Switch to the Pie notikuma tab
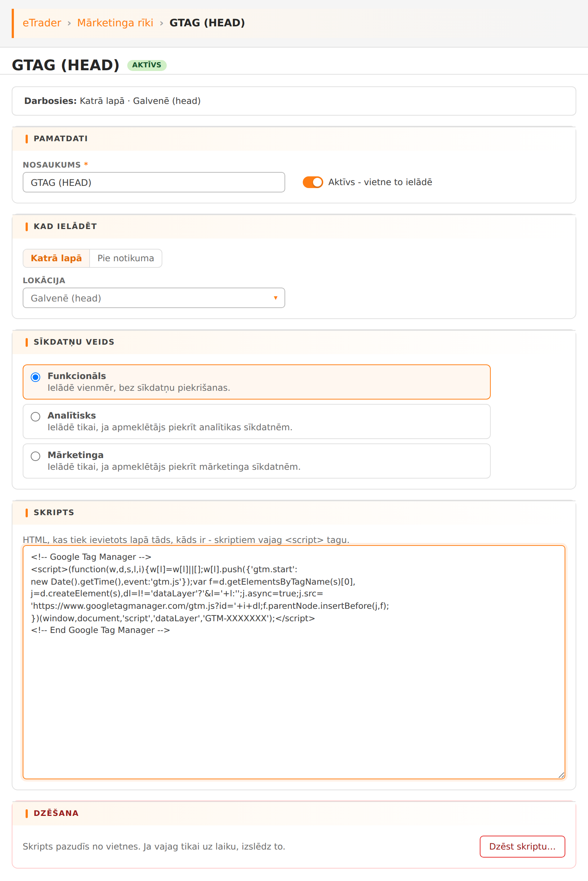The image size is (588, 881). [126, 258]
